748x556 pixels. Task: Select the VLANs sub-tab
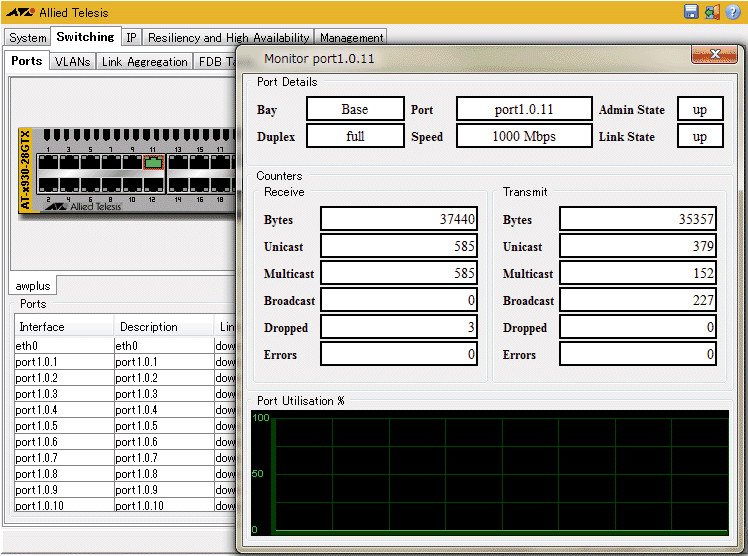72,62
